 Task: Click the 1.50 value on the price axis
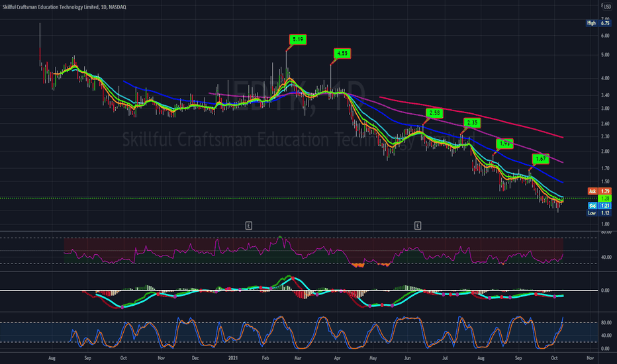[x=605, y=182]
